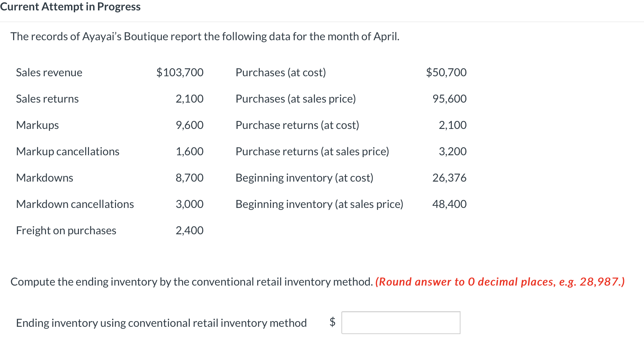Click the Sales returns label
Viewport: 644px width, 341px height.
[47, 99]
